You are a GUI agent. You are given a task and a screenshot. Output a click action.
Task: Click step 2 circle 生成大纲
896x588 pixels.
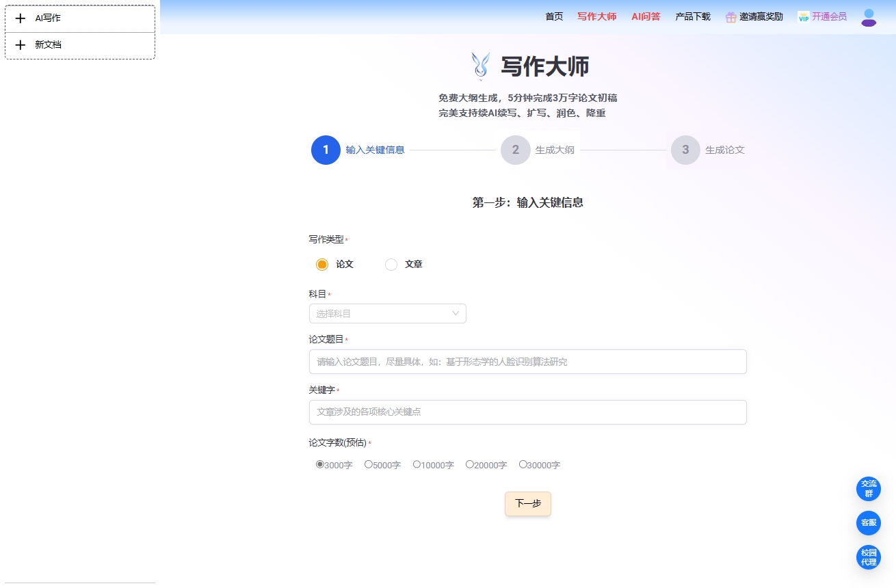click(515, 150)
